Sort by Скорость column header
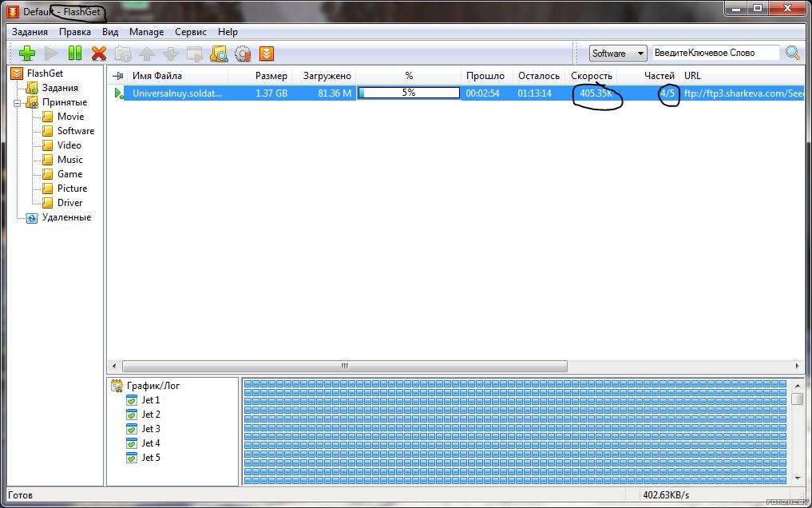Image resolution: width=812 pixels, height=508 pixels. pyautogui.click(x=591, y=76)
